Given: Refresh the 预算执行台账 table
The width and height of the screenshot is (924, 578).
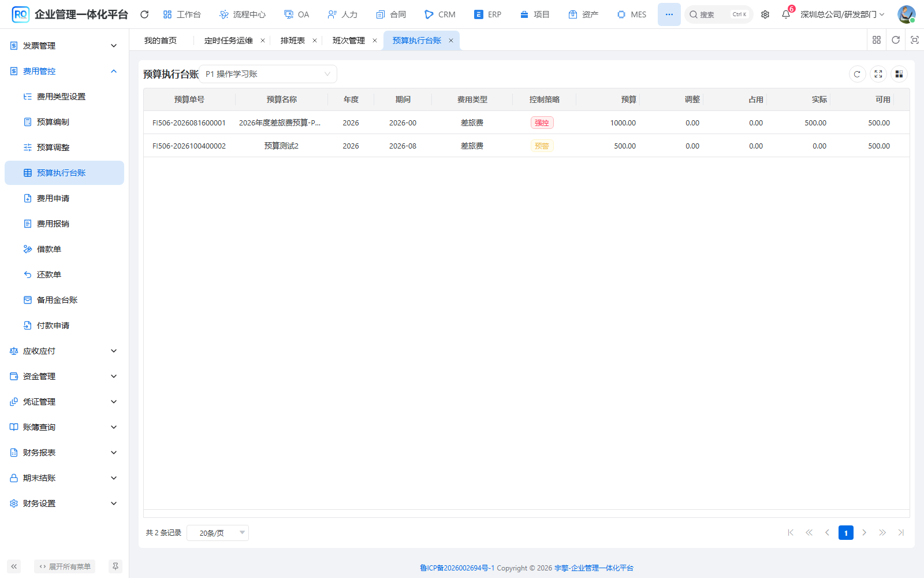Looking at the screenshot, I should (857, 74).
